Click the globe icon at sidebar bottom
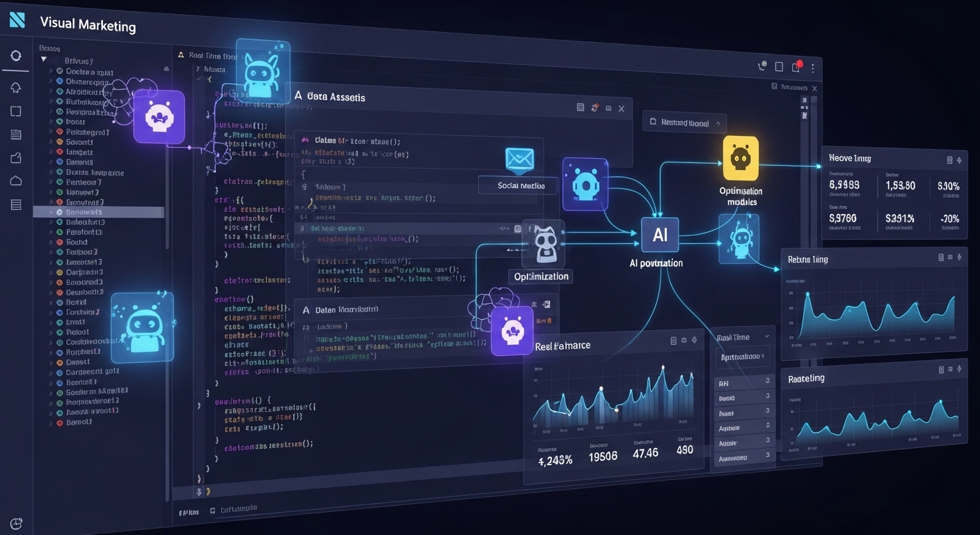This screenshot has width=980, height=535. pos(15,523)
